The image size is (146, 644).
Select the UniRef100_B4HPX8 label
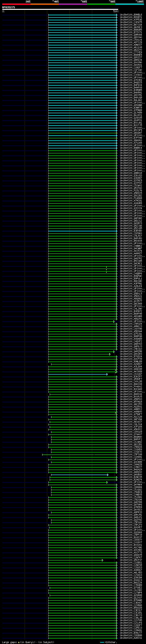pyautogui.click(x=131, y=87)
